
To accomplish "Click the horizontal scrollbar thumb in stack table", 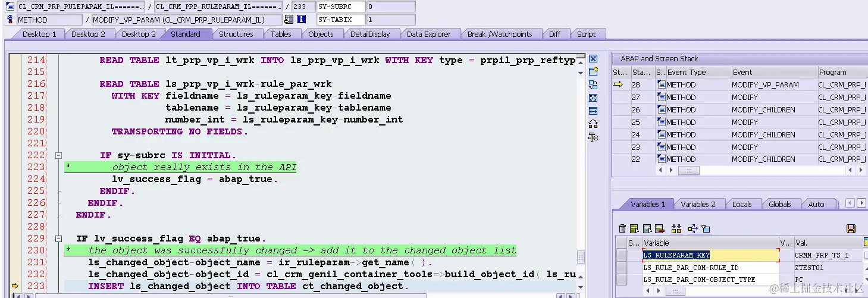I will pos(688,171).
